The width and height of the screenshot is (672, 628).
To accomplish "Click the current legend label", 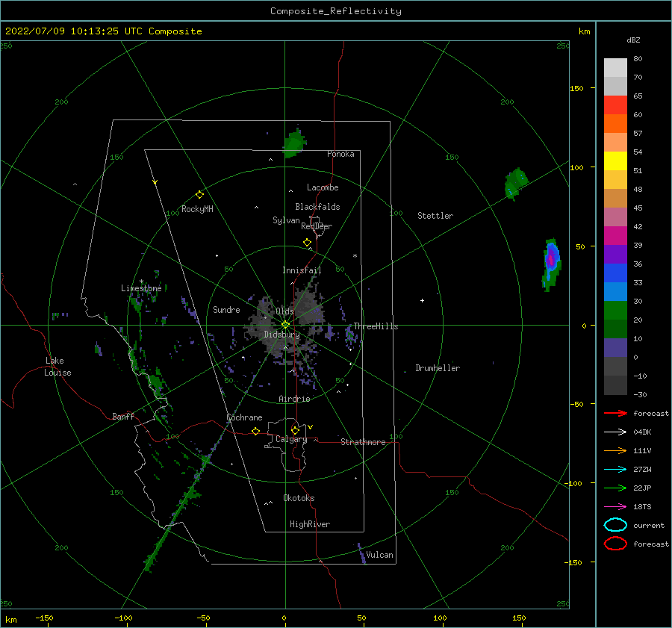I will coord(649,525).
